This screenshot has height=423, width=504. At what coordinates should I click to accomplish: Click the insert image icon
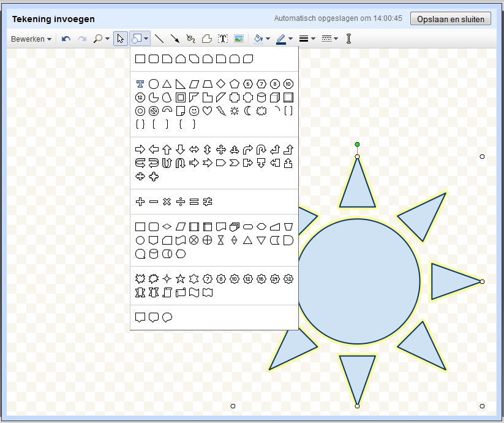tap(239, 39)
